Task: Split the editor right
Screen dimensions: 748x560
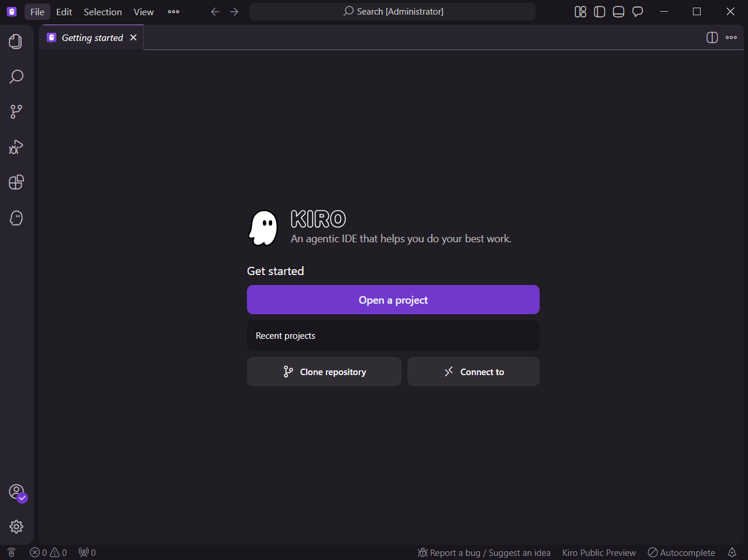Action: pos(712,37)
